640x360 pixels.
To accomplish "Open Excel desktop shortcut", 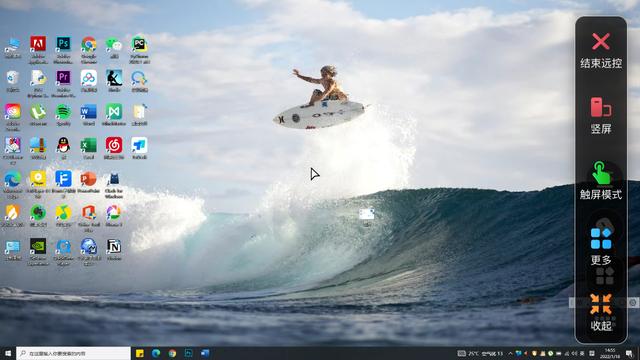I will click(x=89, y=148).
